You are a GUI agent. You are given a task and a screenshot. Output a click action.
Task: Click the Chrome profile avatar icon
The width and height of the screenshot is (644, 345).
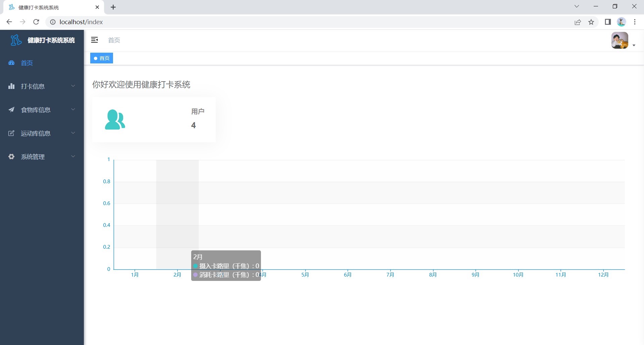pyautogui.click(x=622, y=22)
